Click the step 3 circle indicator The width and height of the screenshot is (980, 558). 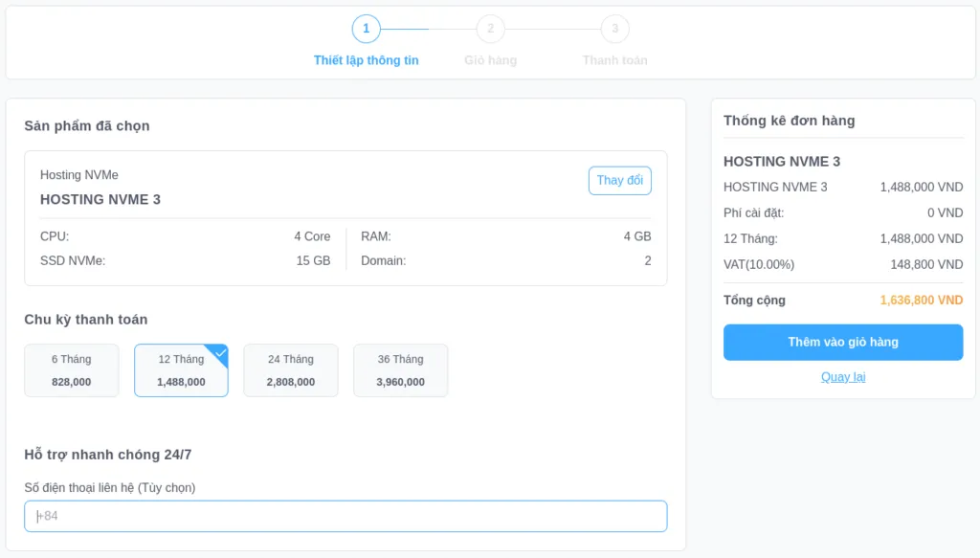[614, 29]
